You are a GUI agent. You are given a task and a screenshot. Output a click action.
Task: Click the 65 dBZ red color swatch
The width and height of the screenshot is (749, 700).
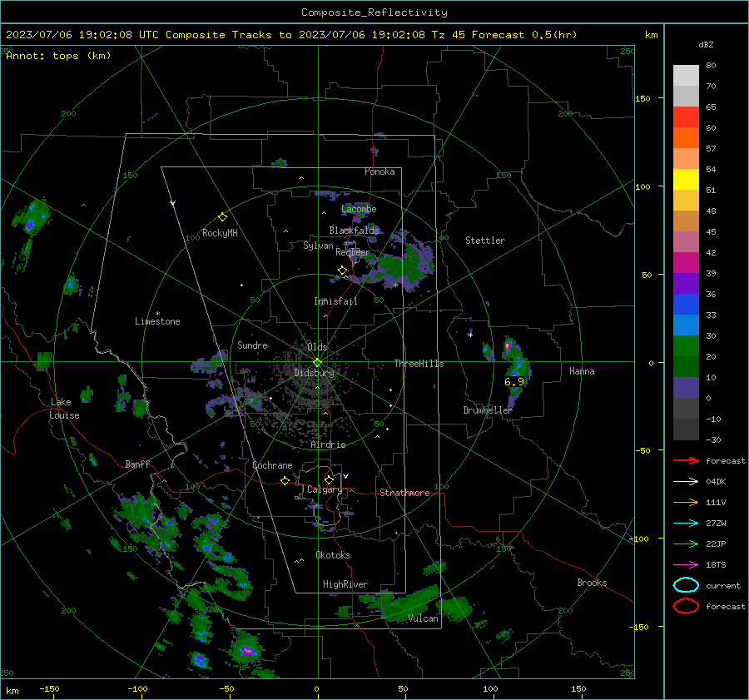coord(686,117)
